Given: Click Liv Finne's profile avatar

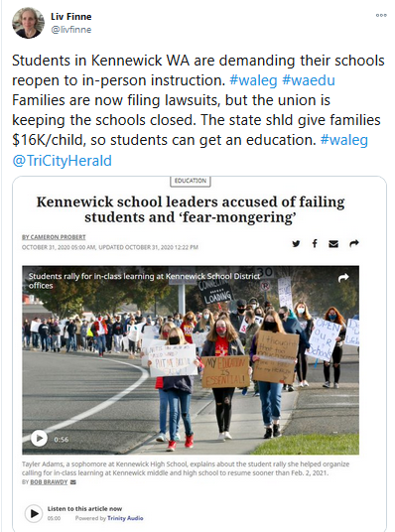Looking at the screenshot, I should pos(28,23).
